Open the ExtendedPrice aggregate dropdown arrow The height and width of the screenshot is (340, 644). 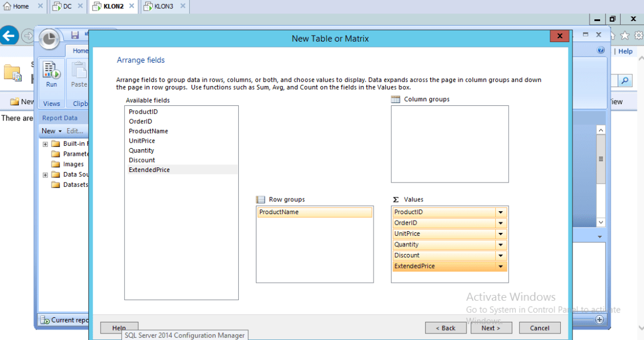coord(501,266)
